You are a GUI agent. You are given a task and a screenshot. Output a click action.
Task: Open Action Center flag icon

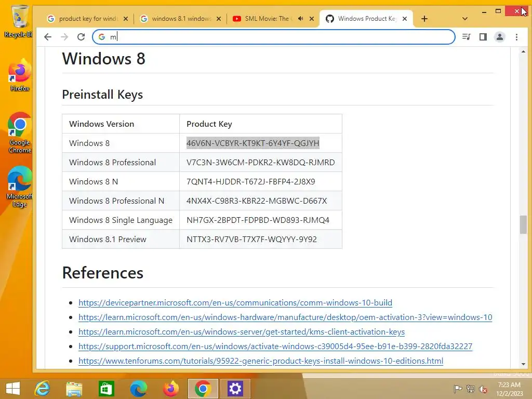[x=458, y=389]
